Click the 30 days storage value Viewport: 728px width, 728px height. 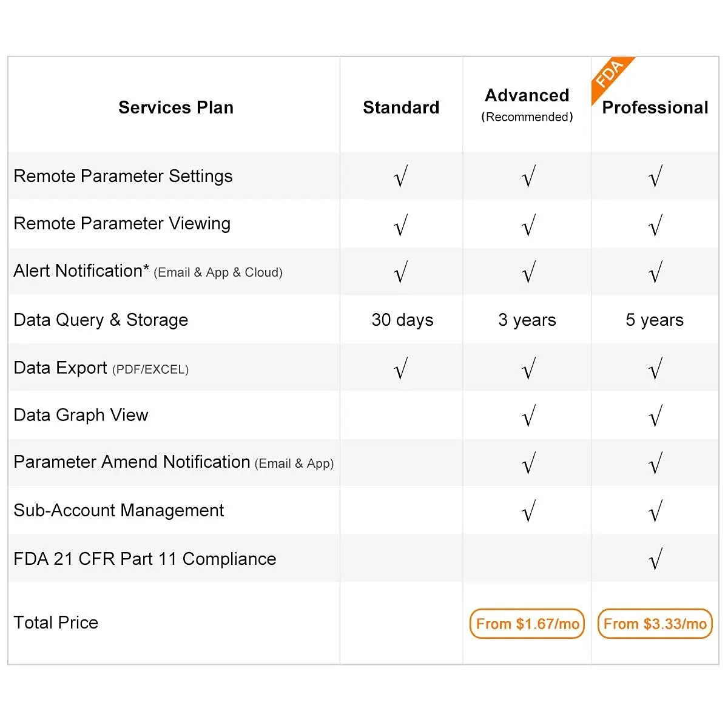click(402, 320)
